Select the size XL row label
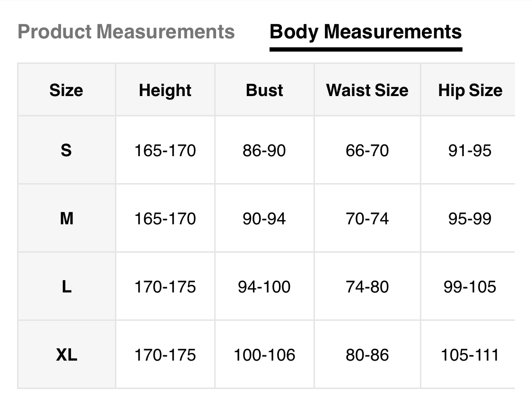The width and height of the screenshot is (532, 398). (x=66, y=355)
